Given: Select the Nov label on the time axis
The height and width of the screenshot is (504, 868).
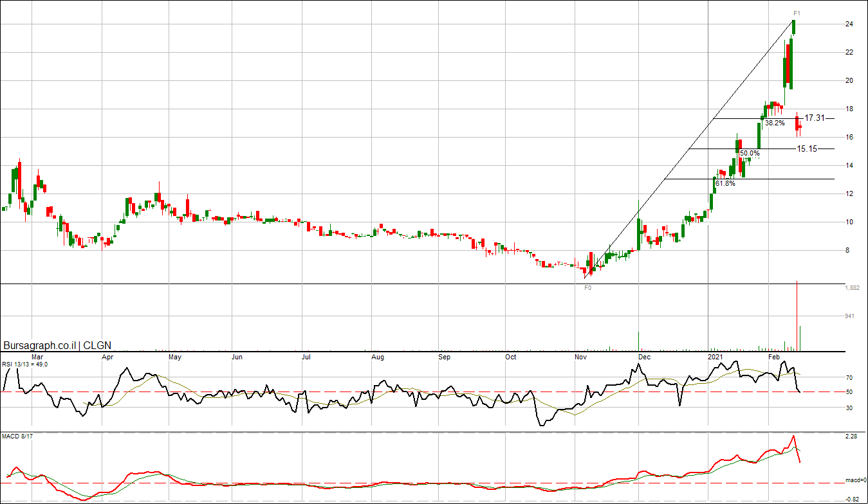Looking at the screenshot, I should click(580, 356).
